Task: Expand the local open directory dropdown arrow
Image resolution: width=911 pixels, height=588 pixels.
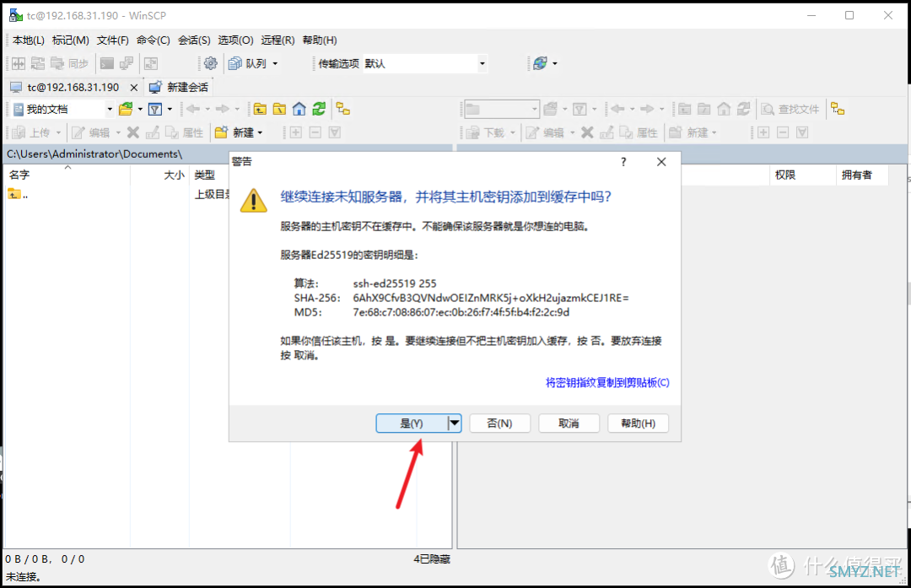Action: pyautogui.click(x=140, y=109)
